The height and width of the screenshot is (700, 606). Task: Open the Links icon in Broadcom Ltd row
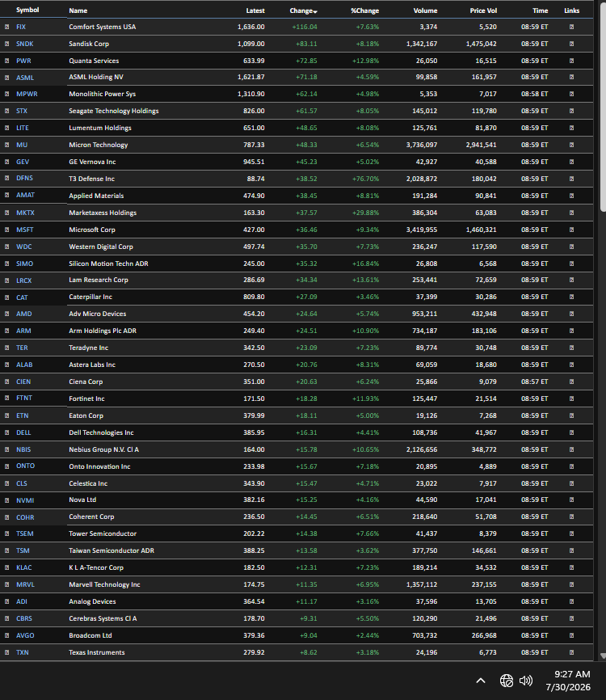click(x=571, y=635)
